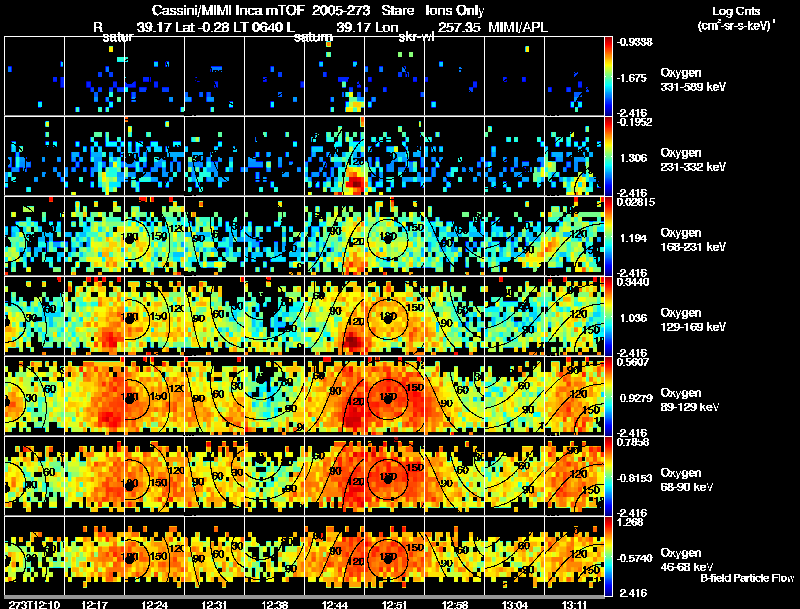This screenshot has width=800, height=609.
Task: Open the 129-169 keV image panel at 12:44
Action: [335, 316]
